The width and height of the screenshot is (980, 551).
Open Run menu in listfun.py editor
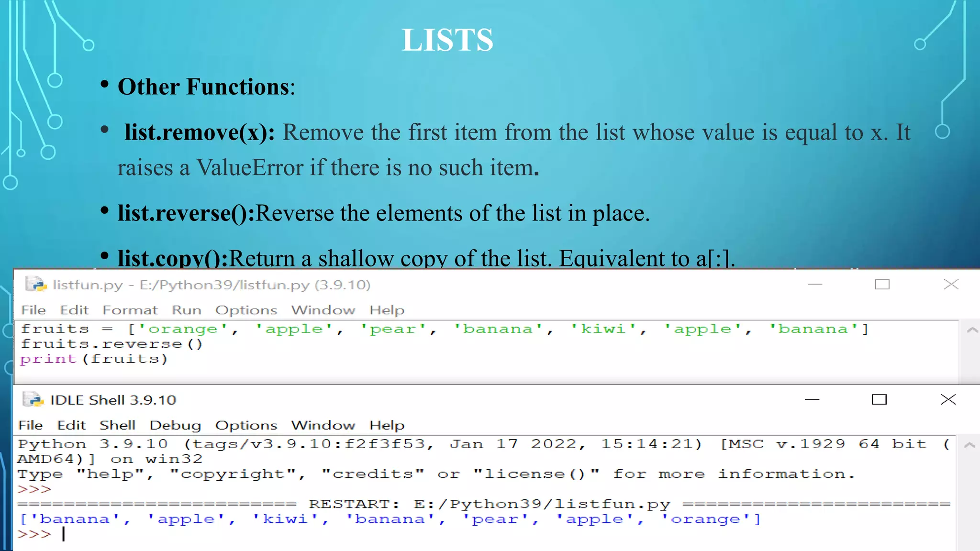[x=187, y=310]
